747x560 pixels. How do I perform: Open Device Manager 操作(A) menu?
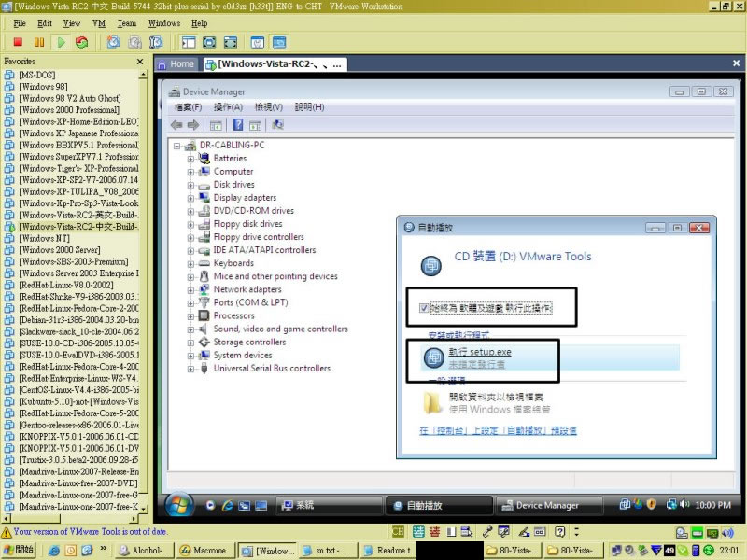coord(228,107)
